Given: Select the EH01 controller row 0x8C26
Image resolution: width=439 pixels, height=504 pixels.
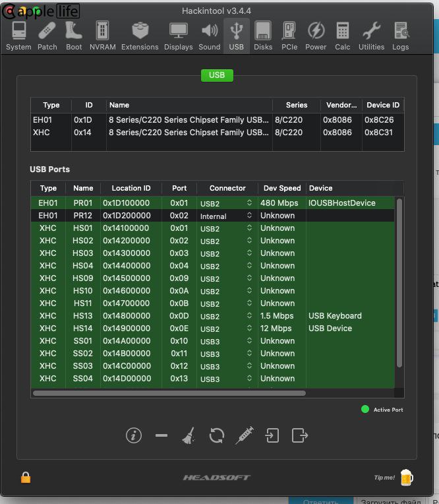Looking at the screenshot, I should (x=217, y=120).
